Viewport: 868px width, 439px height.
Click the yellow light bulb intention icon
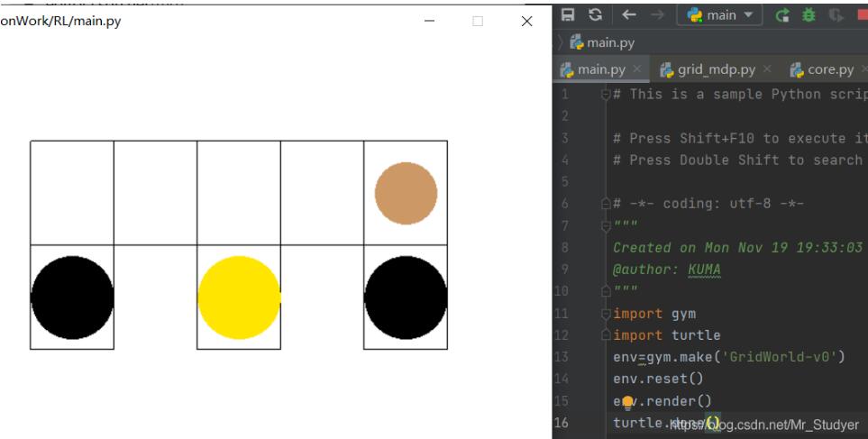tap(627, 401)
